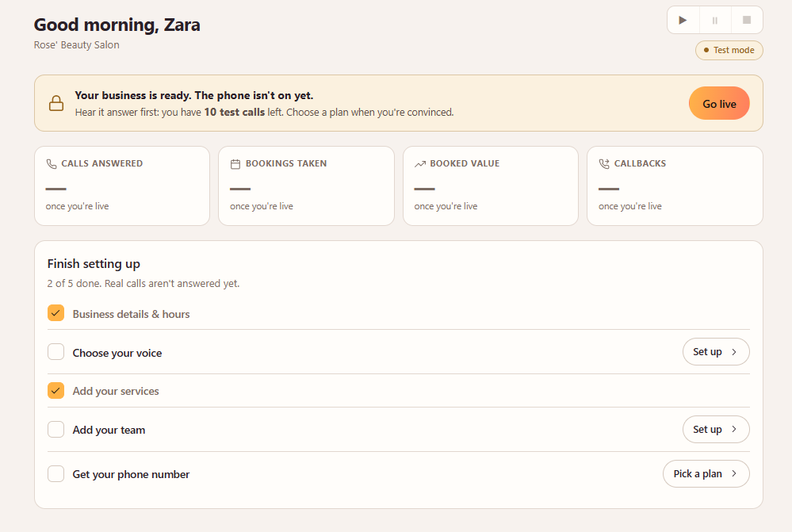Click the trend arrow icon beside Booked Value

[x=419, y=163]
